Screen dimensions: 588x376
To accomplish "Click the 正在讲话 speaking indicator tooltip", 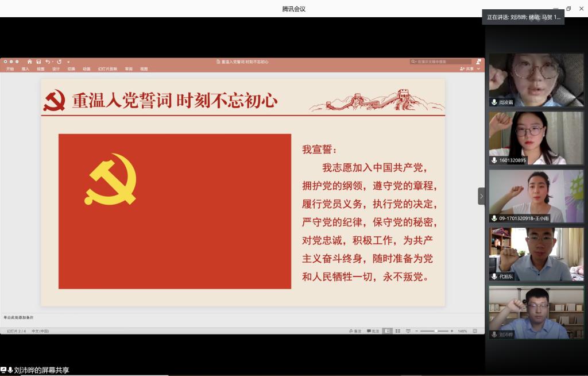I will 523,17.
